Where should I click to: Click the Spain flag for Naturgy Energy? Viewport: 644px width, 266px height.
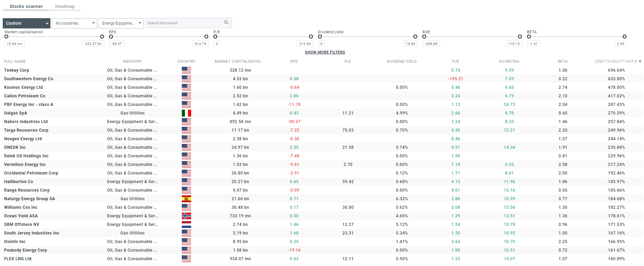coord(186,199)
